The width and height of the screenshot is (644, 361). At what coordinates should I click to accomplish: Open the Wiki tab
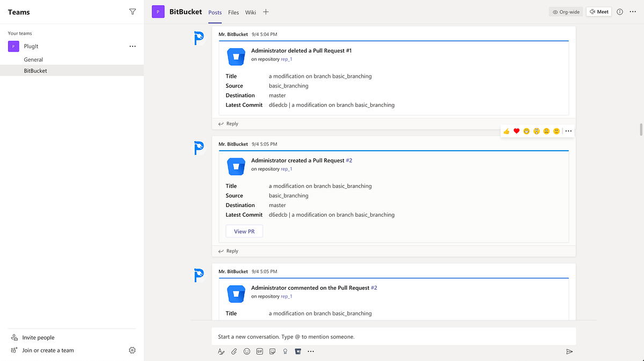[250, 12]
